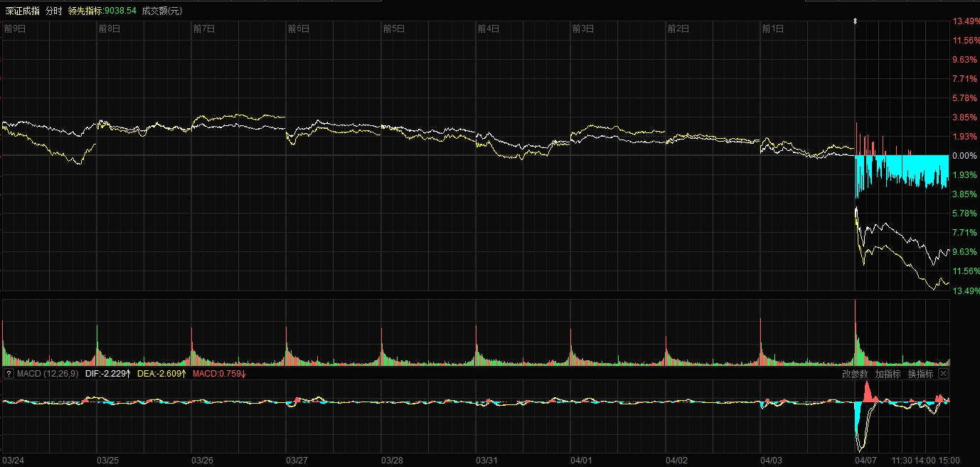Click the 成交额(元) turnover label
This screenshot has height=467, width=980.
click(161, 11)
